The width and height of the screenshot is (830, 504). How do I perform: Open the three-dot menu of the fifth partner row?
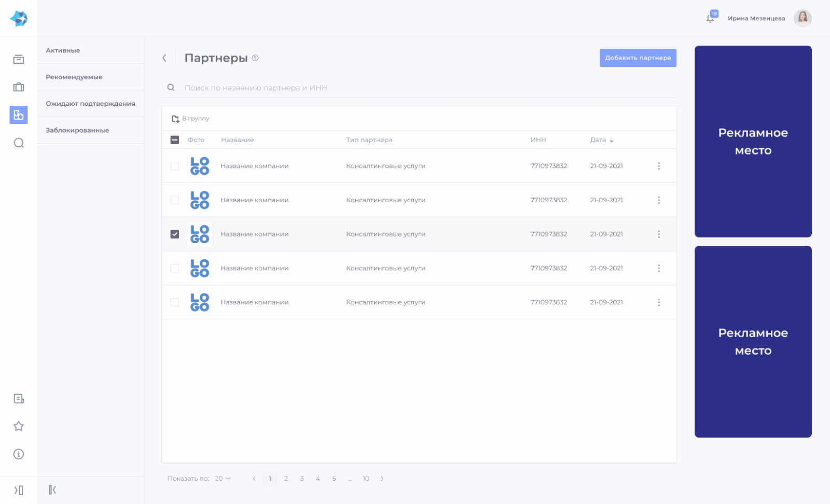[659, 302]
